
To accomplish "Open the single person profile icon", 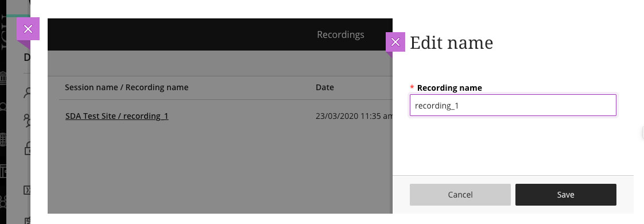I will 28,93.
